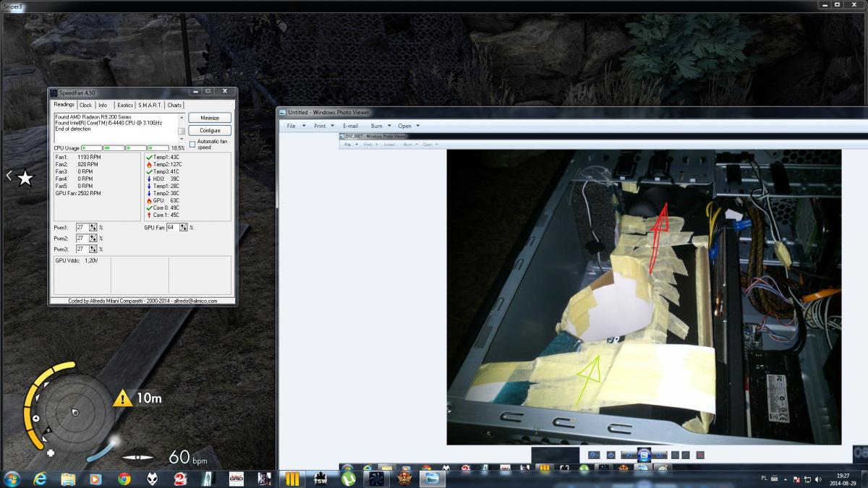
Task: Click the SpeedFan detection log scrollbar
Action: [182, 128]
